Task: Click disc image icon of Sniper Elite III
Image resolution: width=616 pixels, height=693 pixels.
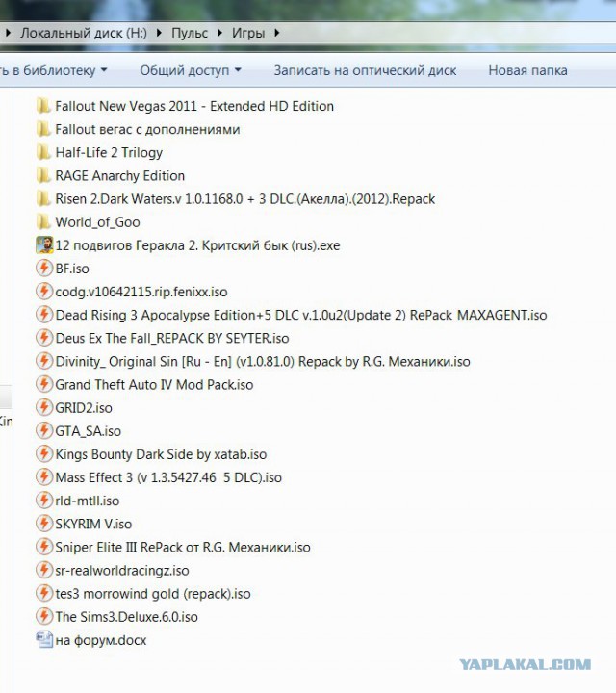Action: point(44,547)
